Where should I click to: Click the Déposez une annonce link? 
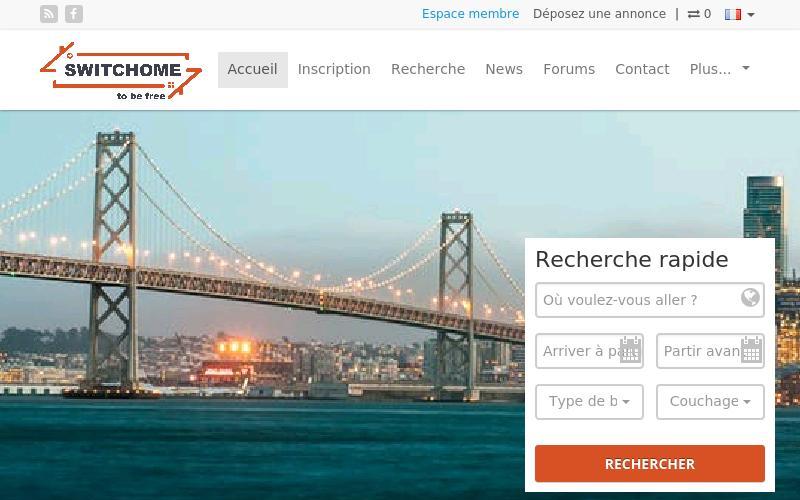tap(599, 14)
